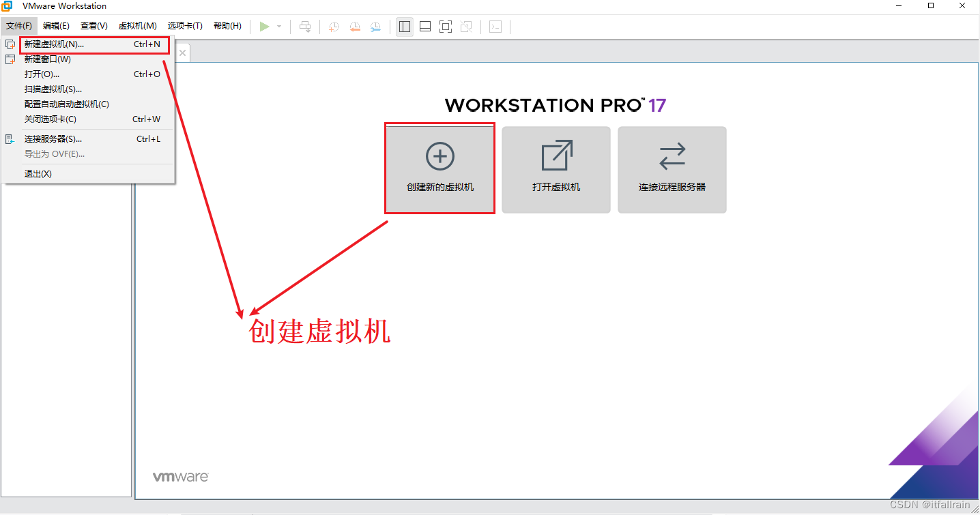Close the home tab with X
The image size is (980, 515).
pyautogui.click(x=182, y=53)
